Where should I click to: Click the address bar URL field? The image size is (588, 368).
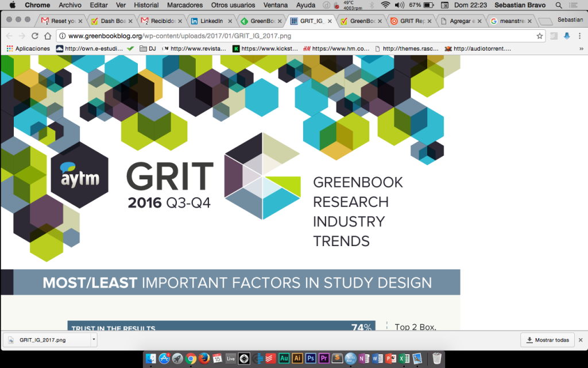click(300, 36)
